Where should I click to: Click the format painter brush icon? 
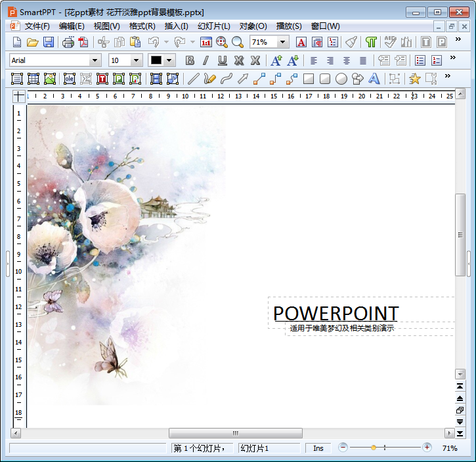pyautogui.click(x=351, y=42)
